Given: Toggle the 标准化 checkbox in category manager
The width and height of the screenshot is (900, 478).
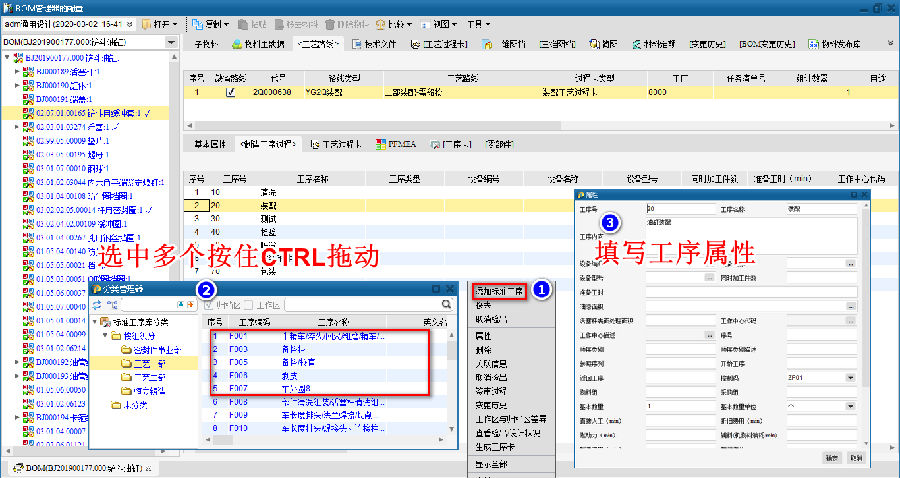Looking at the screenshot, I should click(x=210, y=305).
